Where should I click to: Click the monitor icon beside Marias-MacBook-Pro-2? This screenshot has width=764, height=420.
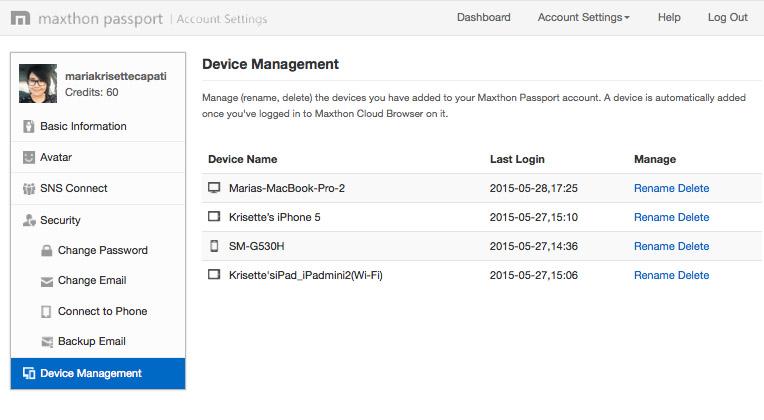coord(214,188)
